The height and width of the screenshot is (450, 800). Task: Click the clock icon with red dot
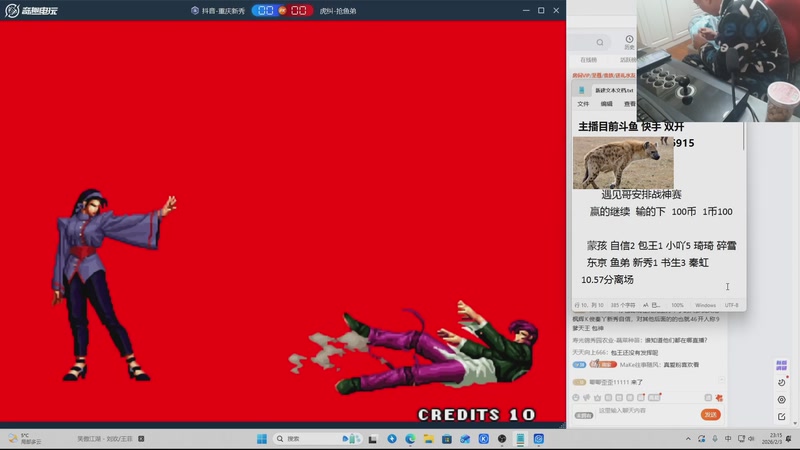click(782, 382)
